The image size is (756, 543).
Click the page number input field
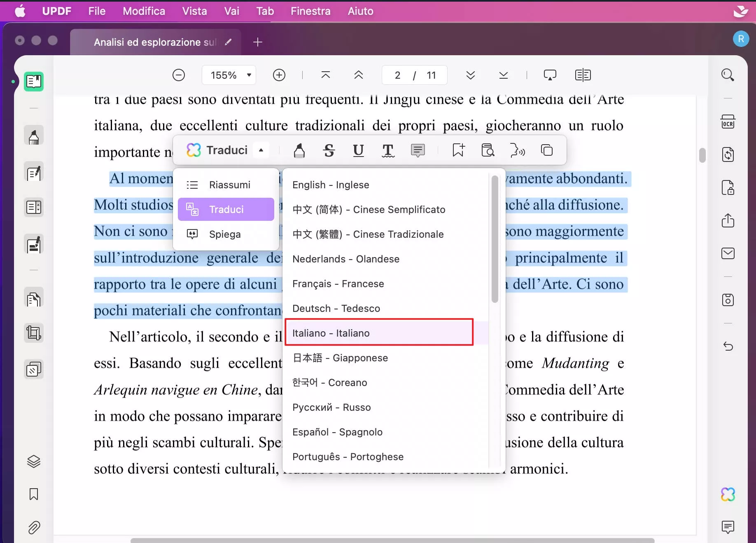coord(398,75)
